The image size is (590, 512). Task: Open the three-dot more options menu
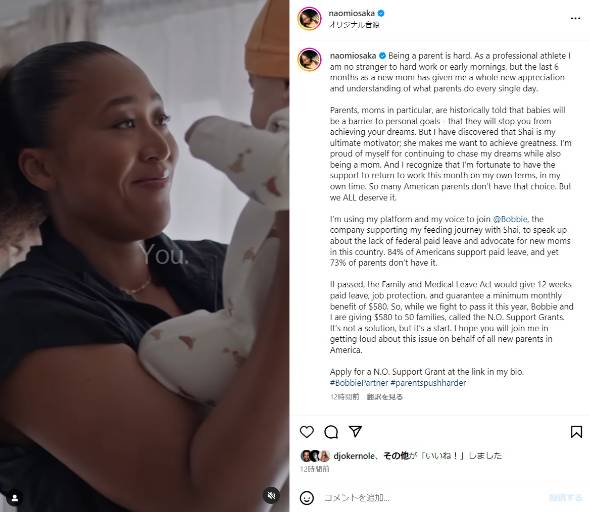575,18
